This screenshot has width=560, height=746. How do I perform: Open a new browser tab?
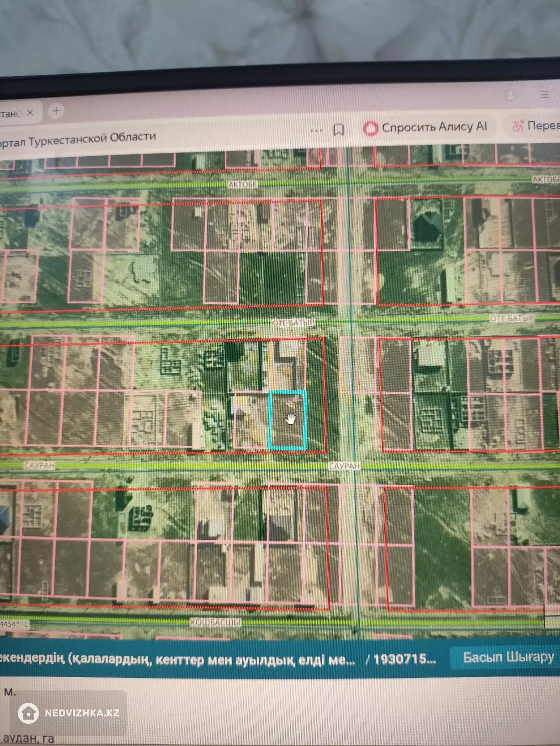coord(56,111)
